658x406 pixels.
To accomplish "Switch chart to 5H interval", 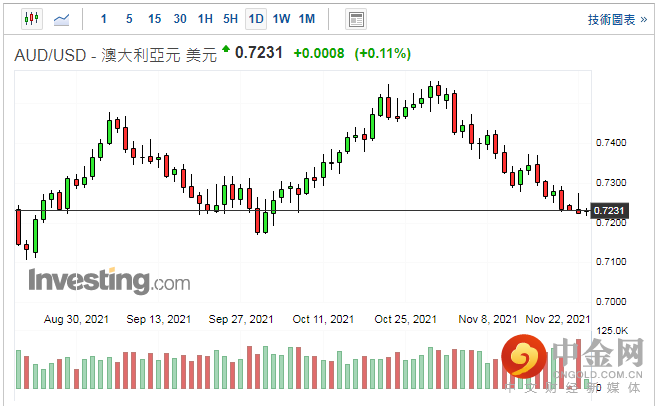I will 230,19.
